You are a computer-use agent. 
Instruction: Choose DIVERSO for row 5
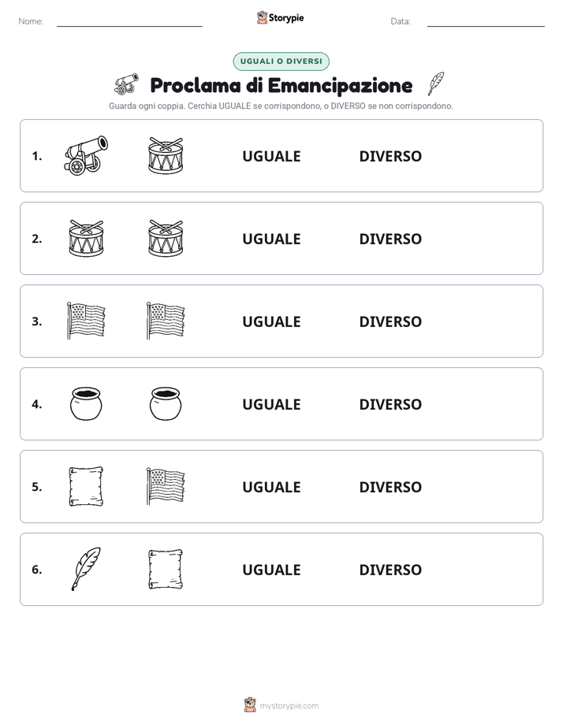pos(390,487)
